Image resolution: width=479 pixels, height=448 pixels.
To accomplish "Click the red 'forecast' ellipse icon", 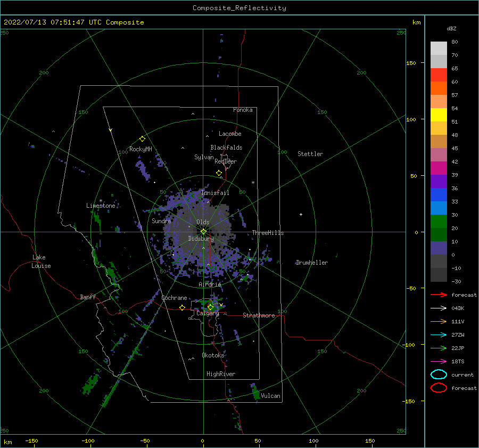I will click(439, 388).
